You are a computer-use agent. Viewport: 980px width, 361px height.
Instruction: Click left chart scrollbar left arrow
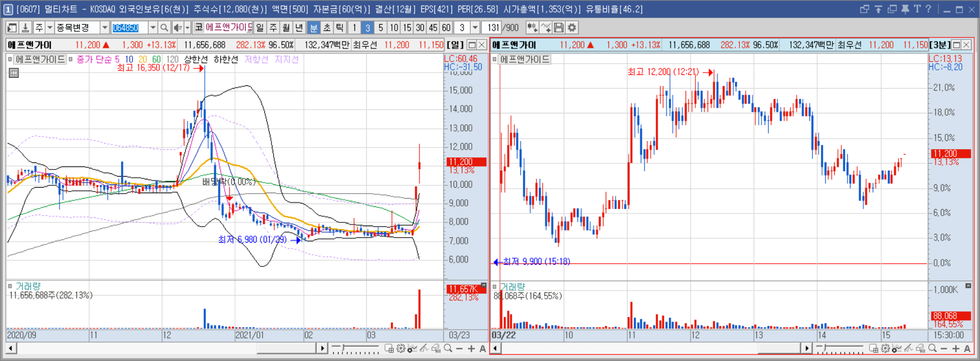(10, 348)
